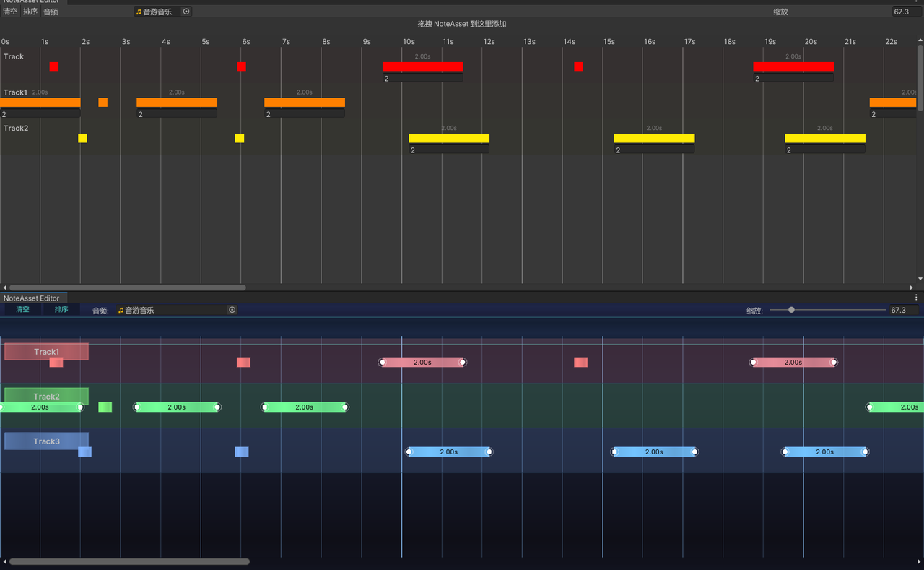The image size is (924, 570).
Task: Select lower Track1 header box
Action: click(46, 352)
